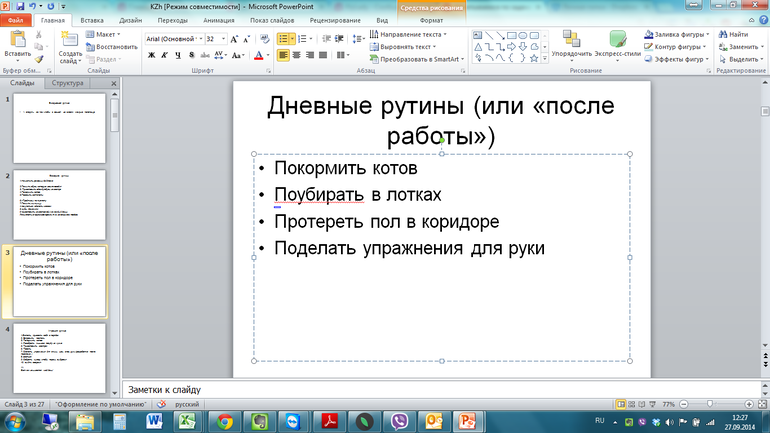Click the Paste (Вставить) clipboard icon

(x=18, y=40)
